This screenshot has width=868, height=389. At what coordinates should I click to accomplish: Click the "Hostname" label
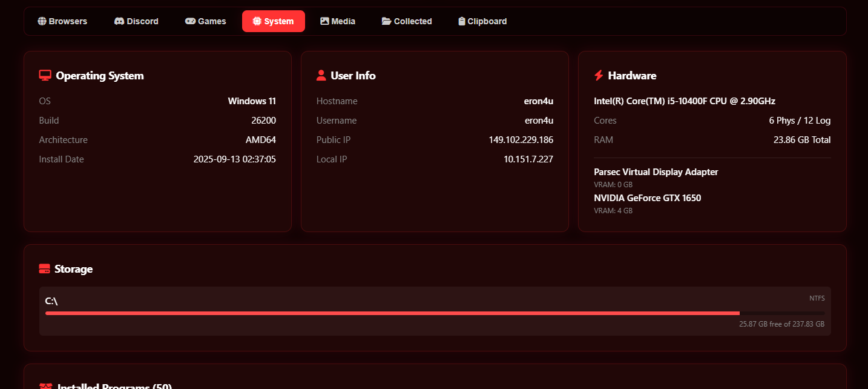(337, 101)
